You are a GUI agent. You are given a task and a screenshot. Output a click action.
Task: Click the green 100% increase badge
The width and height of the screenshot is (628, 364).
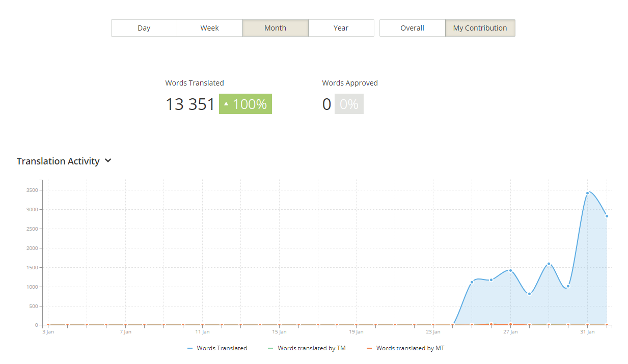pos(245,104)
